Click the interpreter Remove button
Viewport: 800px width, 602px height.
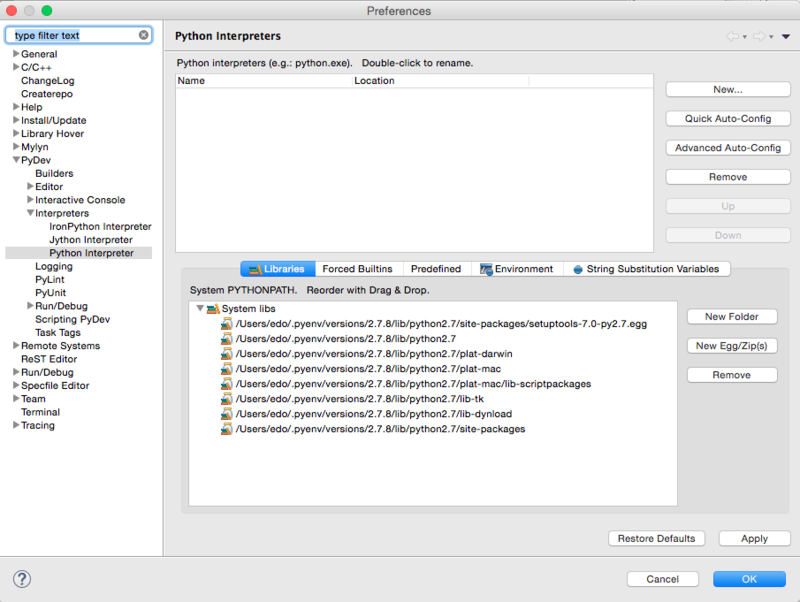click(728, 177)
